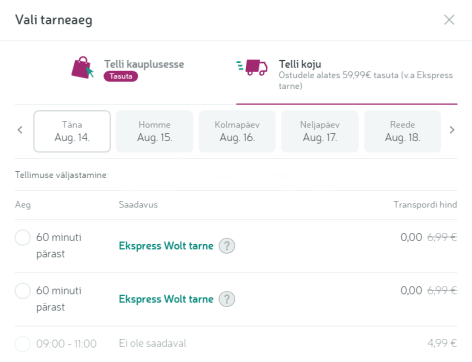The image size is (472, 362).
Task: Select the 09:00 - 11:00 time slot
Action: pos(23,344)
